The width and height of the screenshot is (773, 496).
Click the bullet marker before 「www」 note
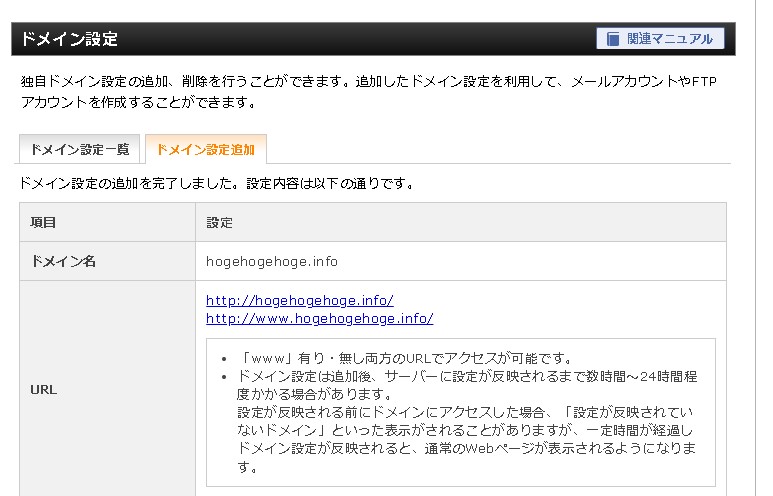[x=226, y=358]
